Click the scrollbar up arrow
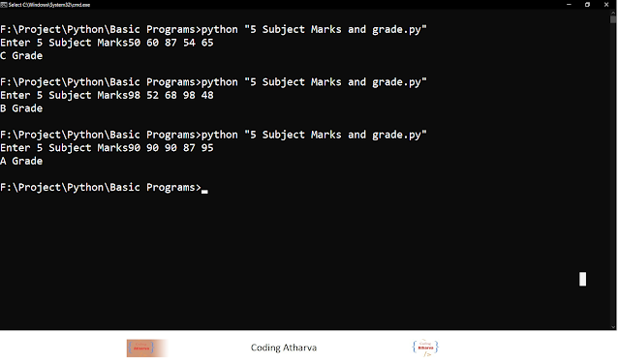 tap(613, 13)
